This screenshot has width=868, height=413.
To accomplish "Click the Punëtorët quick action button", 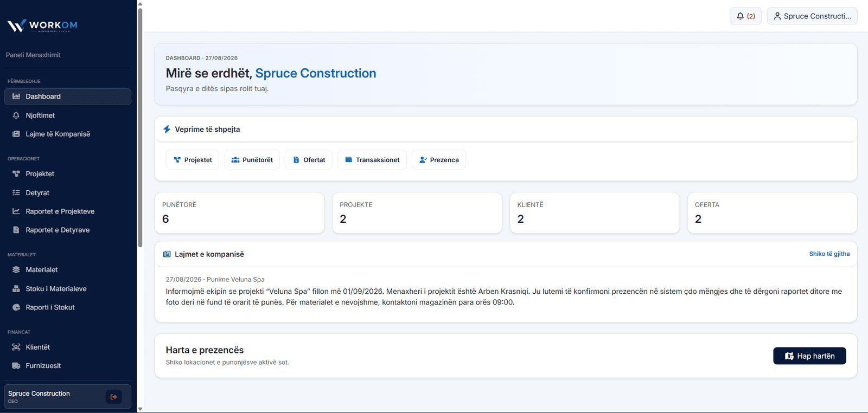I will [x=252, y=160].
